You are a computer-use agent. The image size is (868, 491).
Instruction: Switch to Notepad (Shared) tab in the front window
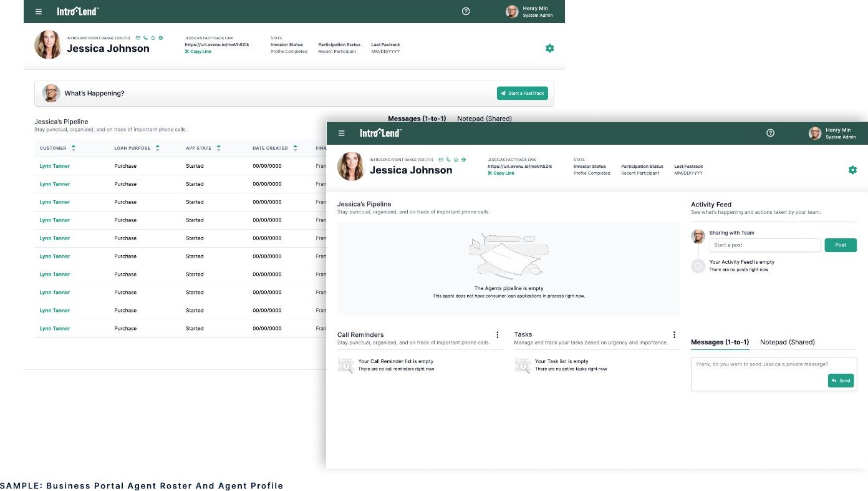[788, 342]
